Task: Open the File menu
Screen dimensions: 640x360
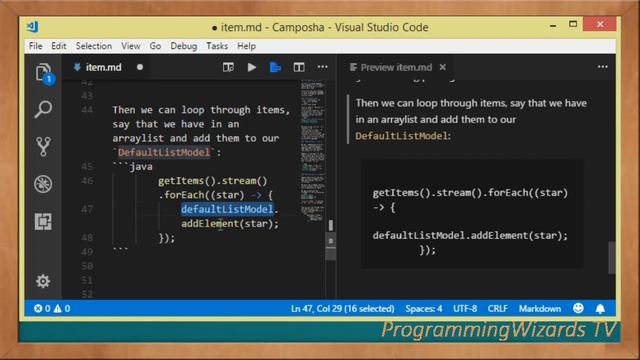Action: (x=36, y=46)
